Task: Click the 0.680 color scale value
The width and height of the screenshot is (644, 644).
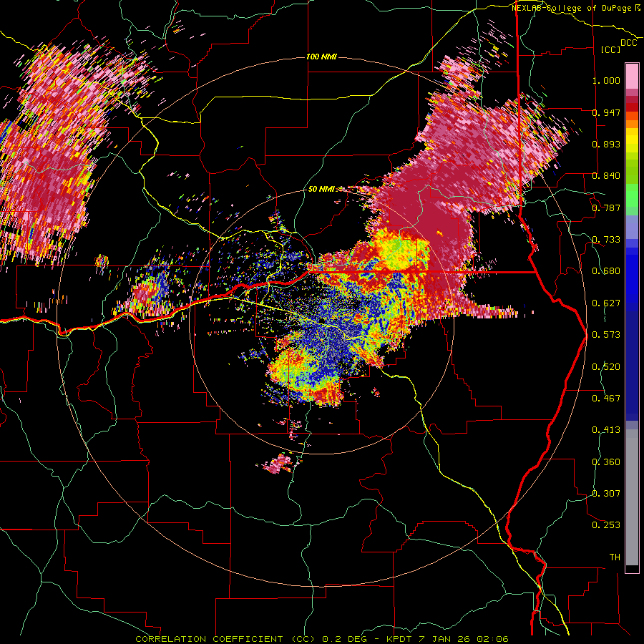Action: coord(606,271)
